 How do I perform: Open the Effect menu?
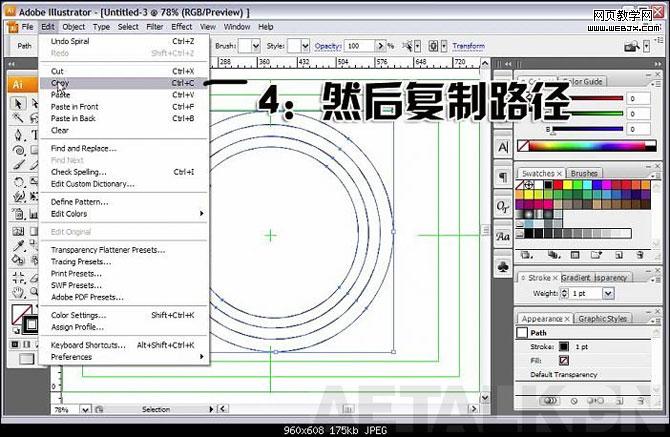(x=182, y=27)
